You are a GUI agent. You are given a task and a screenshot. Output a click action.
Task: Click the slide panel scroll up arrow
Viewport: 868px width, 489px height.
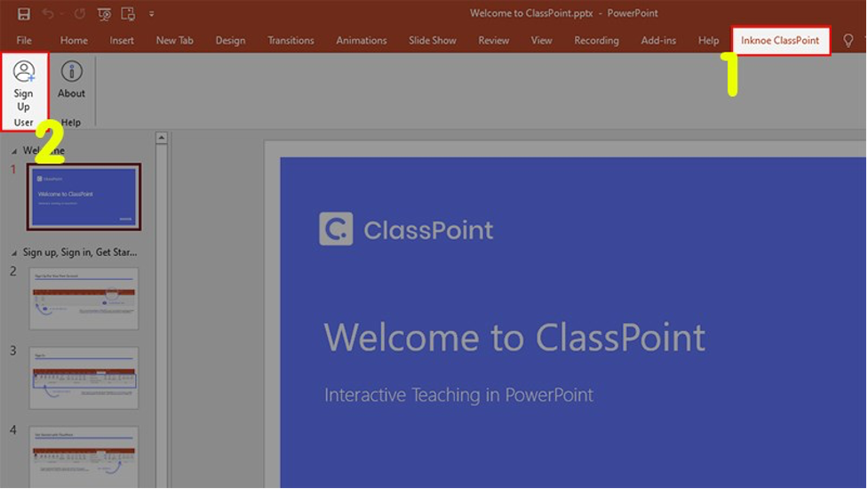(x=161, y=138)
